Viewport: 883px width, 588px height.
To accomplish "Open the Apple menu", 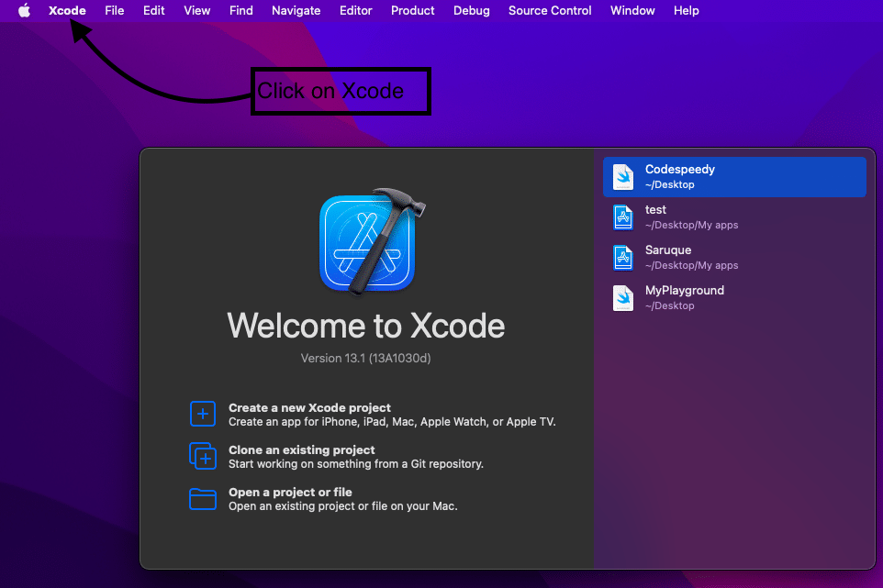I will point(25,10).
